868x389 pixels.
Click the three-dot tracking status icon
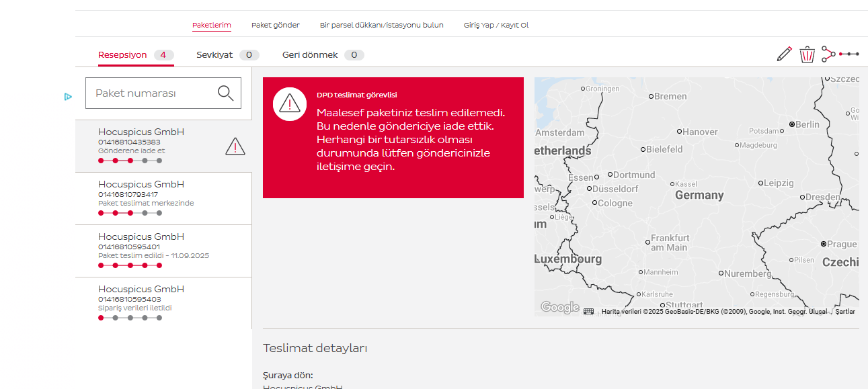850,54
